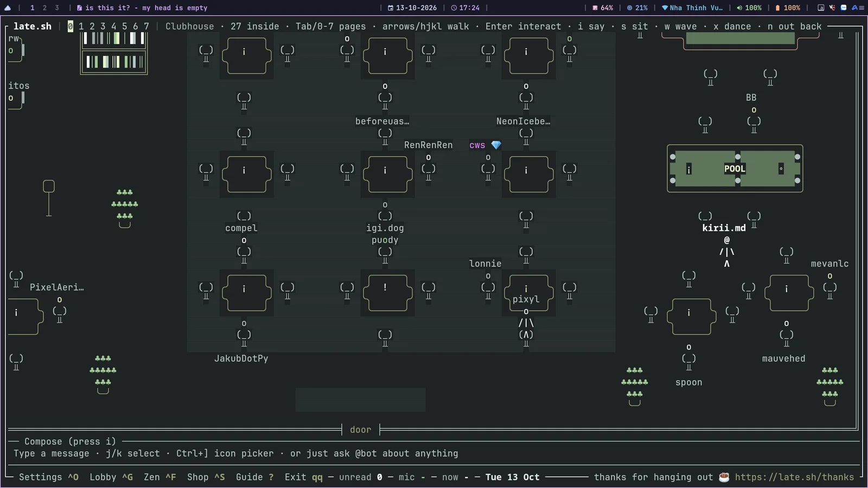Image resolution: width=868 pixels, height=488 pixels.
Task: Click the blue square app tray icon
Action: 844,8
